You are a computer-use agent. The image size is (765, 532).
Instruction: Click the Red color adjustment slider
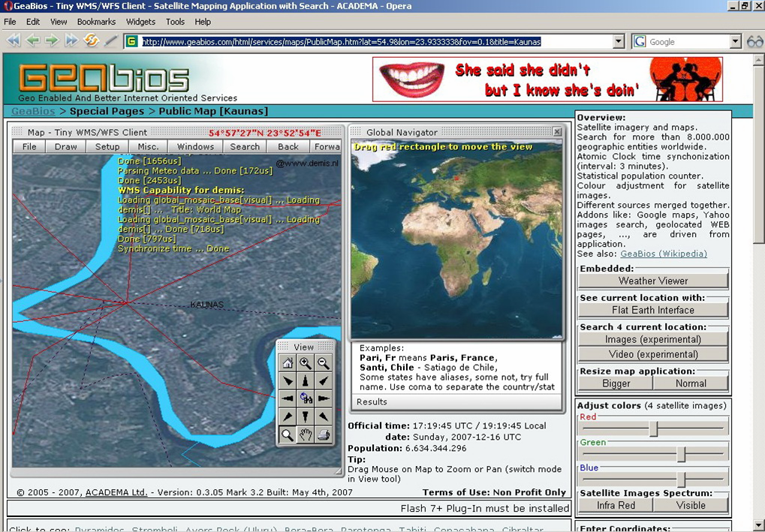pos(653,428)
